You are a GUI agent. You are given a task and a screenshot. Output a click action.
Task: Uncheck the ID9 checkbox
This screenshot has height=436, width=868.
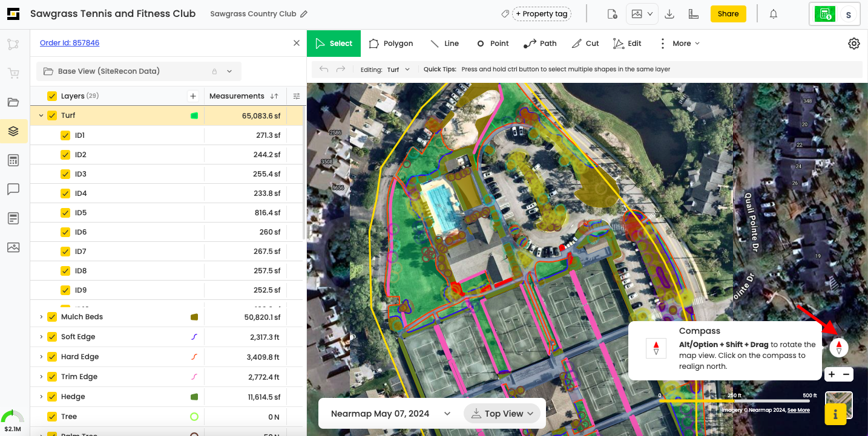[65, 290]
